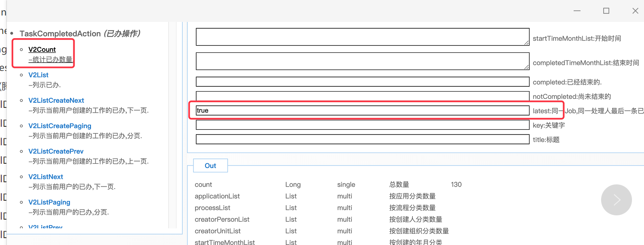
Task: Open the V2ListPaging API link
Action: click(49, 202)
